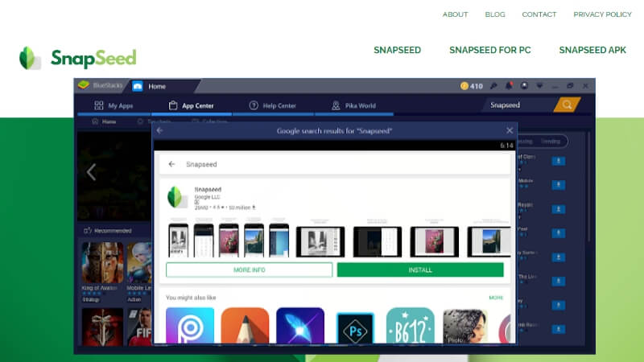Expand the BlueStacks title bar dropdown arrow
The height and width of the screenshot is (362, 644).
(540, 86)
